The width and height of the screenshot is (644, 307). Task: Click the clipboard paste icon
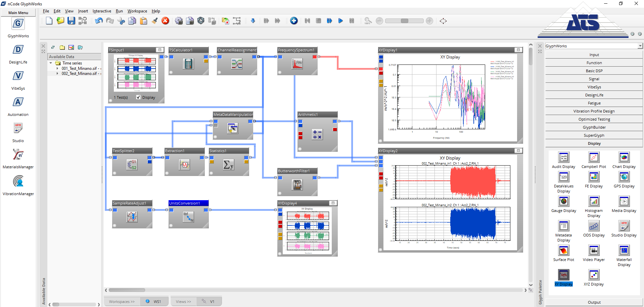(x=143, y=21)
